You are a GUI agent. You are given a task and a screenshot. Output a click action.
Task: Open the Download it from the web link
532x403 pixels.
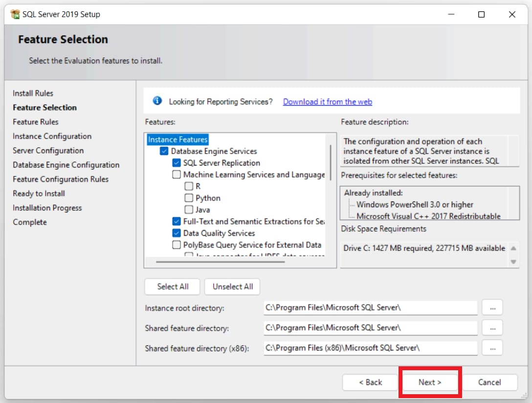click(327, 102)
